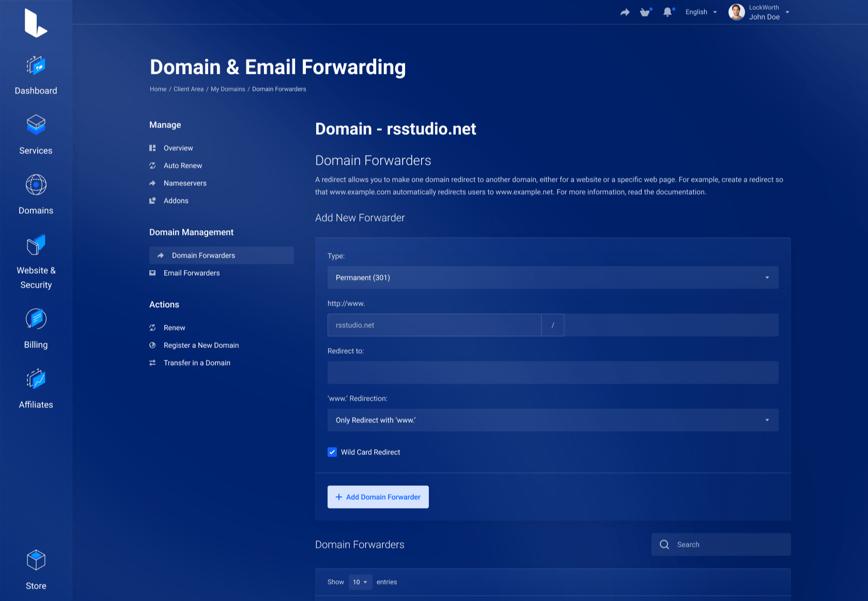Click the Nameservers arrow icon

(152, 183)
